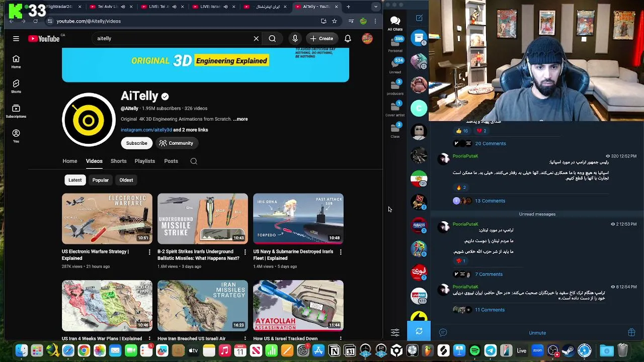Open the You page in sidebar
Screen dimensions: 644x362
click(16, 136)
